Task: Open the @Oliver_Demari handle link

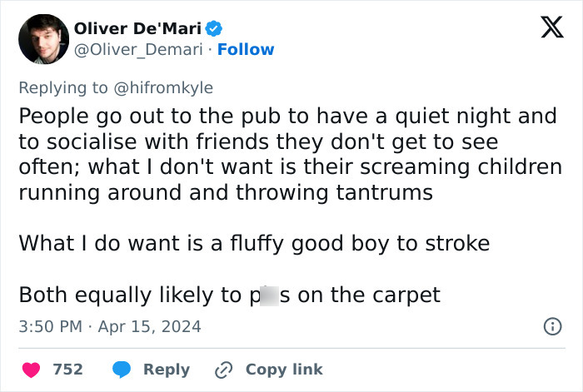Action: (139, 50)
